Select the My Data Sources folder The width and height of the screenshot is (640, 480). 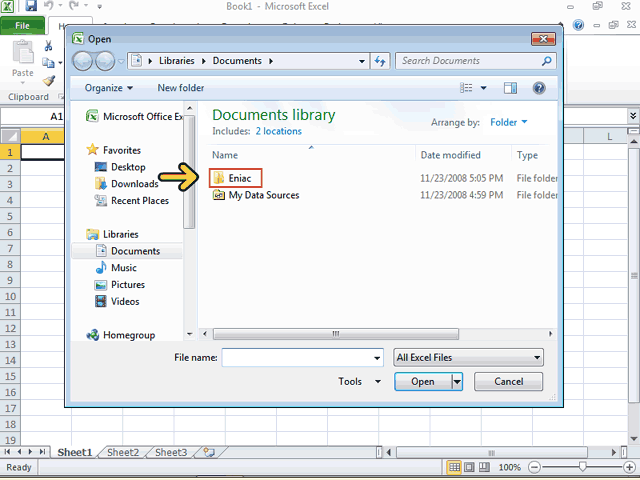point(256,195)
